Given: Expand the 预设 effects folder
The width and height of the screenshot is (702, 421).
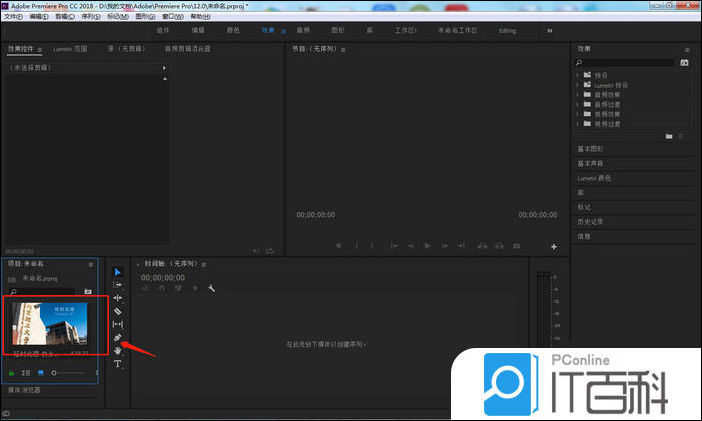Looking at the screenshot, I should (578, 75).
